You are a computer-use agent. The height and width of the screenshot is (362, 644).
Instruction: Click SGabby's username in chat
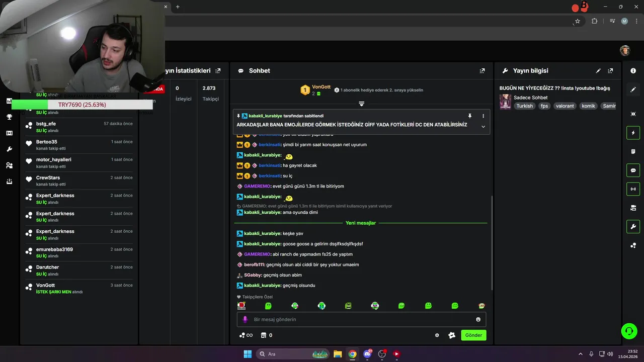[x=253, y=275]
